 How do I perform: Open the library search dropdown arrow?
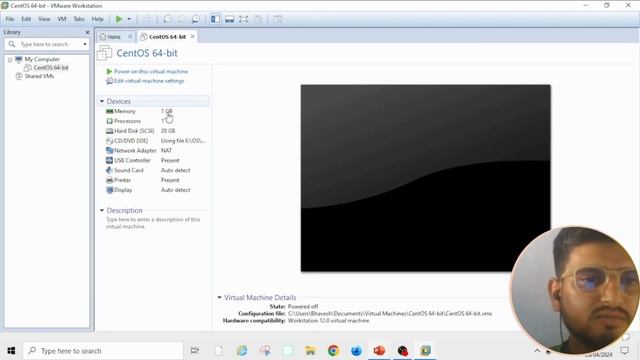pyautogui.click(x=85, y=44)
